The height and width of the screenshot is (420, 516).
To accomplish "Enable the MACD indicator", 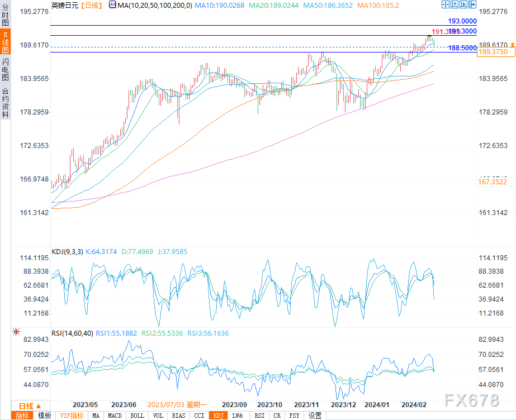I will tap(115, 416).
